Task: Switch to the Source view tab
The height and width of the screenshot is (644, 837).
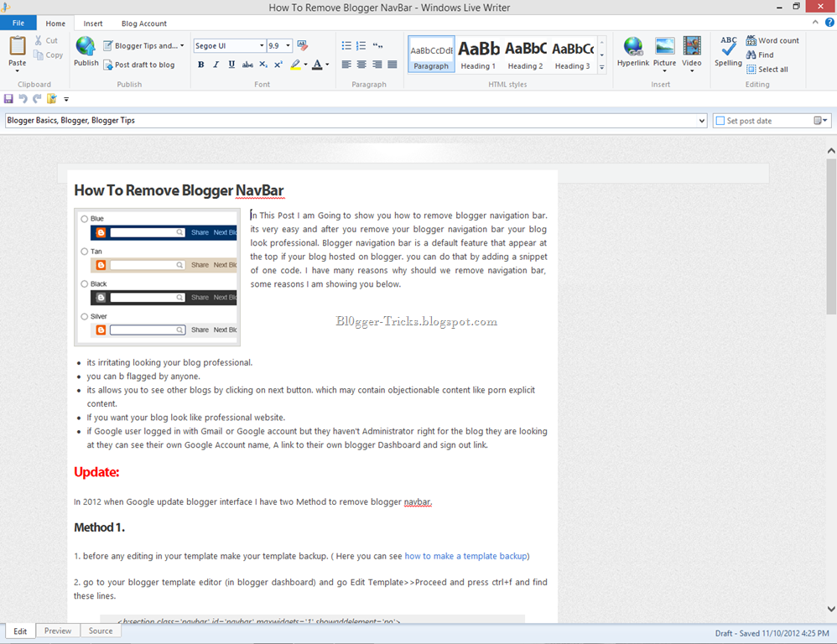Action: click(x=101, y=631)
